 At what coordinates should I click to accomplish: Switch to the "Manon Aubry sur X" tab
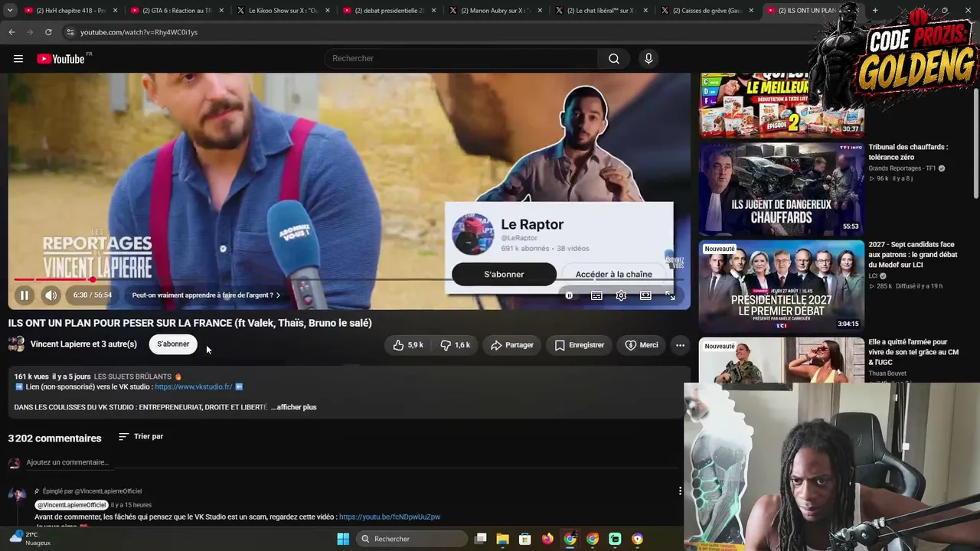coord(495,11)
